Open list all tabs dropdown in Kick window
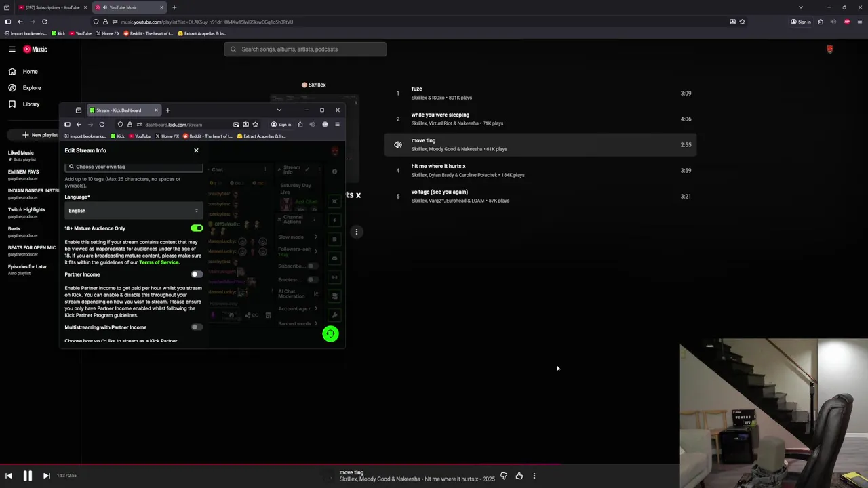 click(x=279, y=110)
